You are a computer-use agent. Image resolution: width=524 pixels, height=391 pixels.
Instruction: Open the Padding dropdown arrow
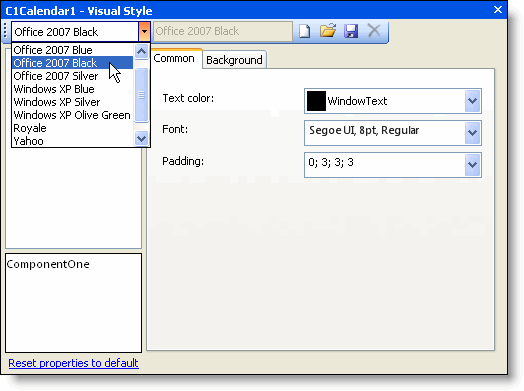[x=473, y=165]
